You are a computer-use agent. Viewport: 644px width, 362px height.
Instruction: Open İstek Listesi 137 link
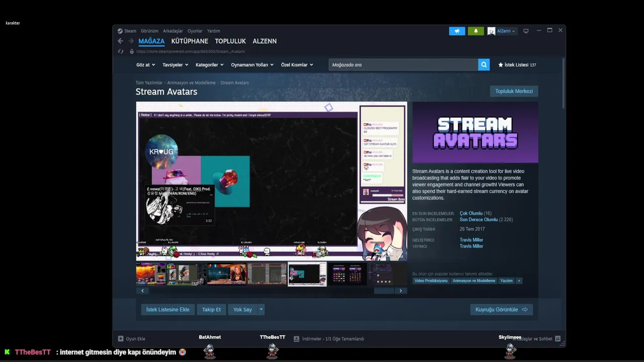click(517, 65)
